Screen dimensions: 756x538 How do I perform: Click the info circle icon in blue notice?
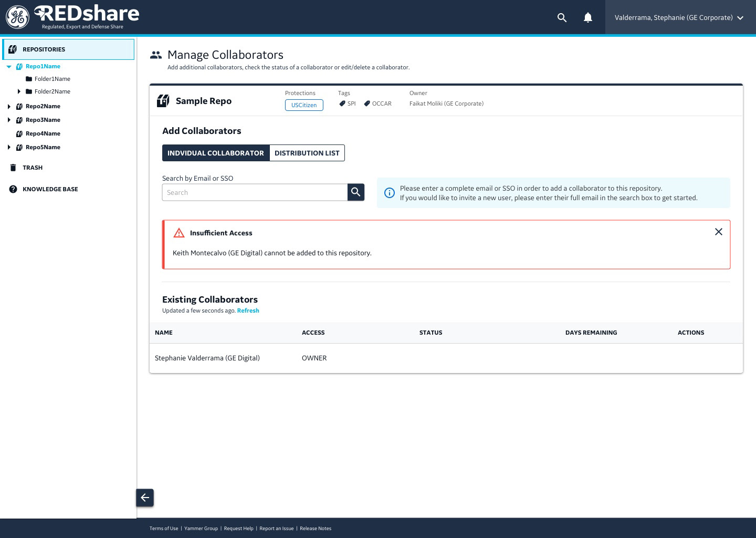point(390,193)
